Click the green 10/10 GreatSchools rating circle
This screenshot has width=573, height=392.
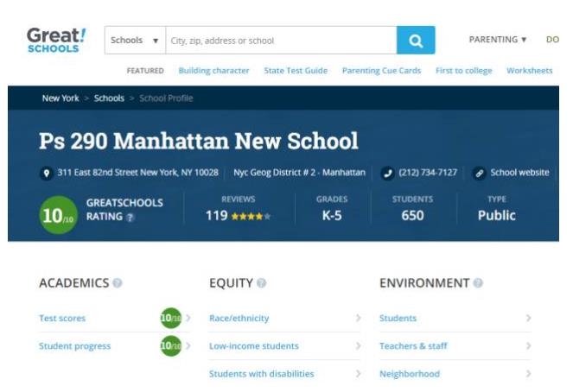(x=58, y=215)
